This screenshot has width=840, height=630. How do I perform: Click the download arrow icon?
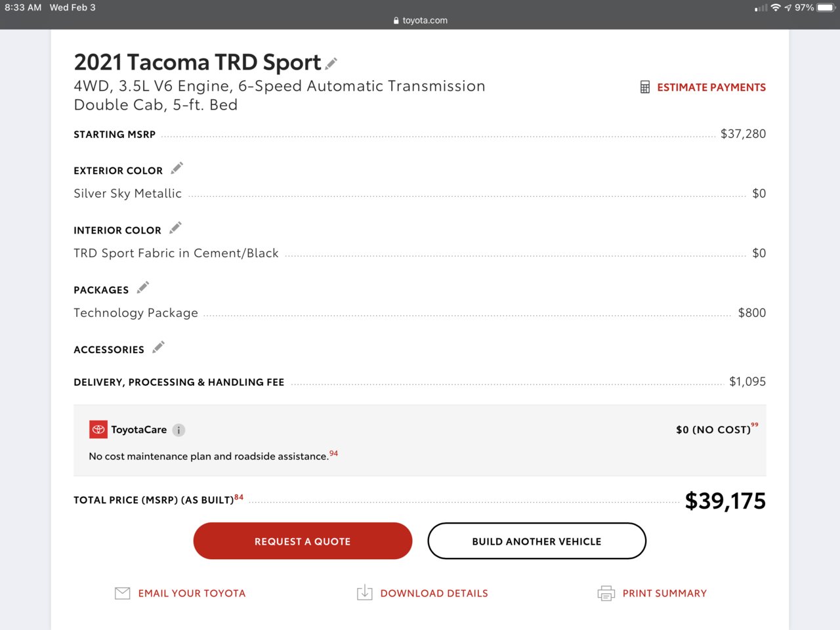pyautogui.click(x=364, y=593)
